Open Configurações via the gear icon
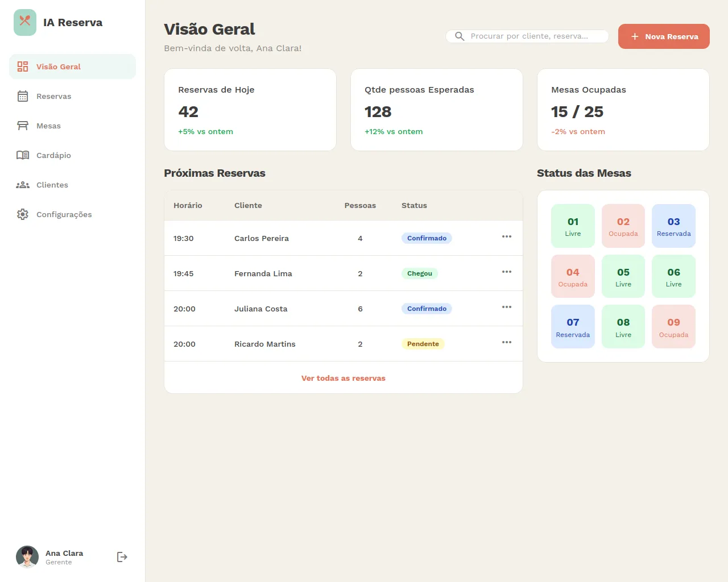Image resolution: width=728 pixels, height=582 pixels. point(23,214)
